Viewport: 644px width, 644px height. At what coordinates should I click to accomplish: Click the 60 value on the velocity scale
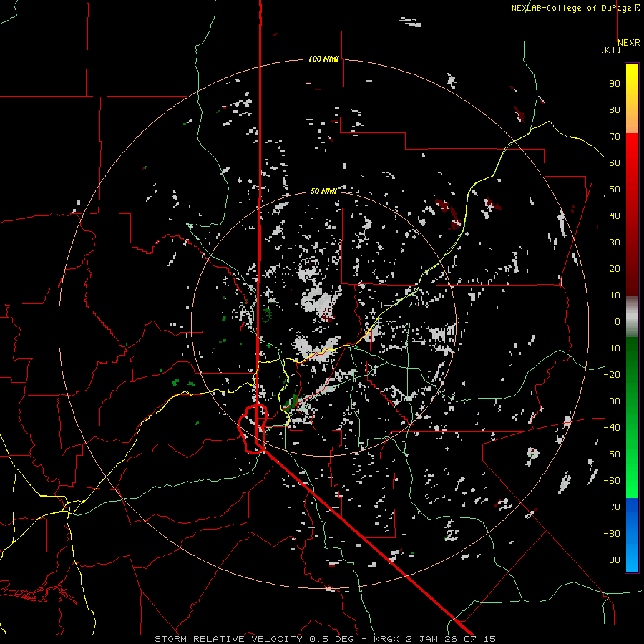tap(615, 162)
